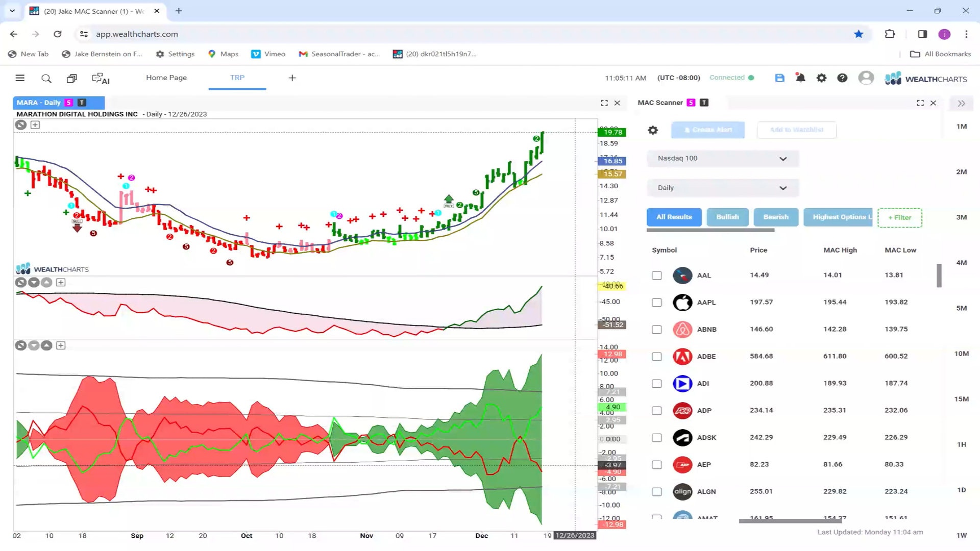Image resolution: width=980 pixels, height=551 pixels.
Task: Move middle oscillator pane down
Action: 34,283
